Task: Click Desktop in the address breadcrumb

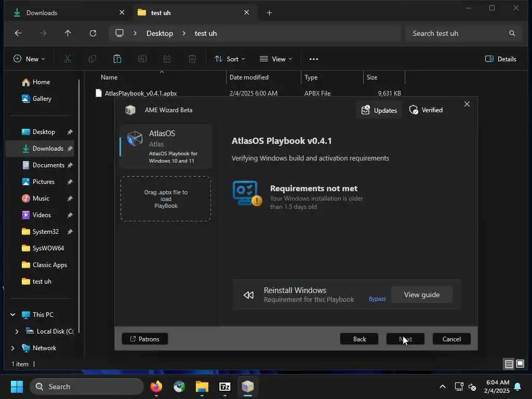Action: (160, 33)
